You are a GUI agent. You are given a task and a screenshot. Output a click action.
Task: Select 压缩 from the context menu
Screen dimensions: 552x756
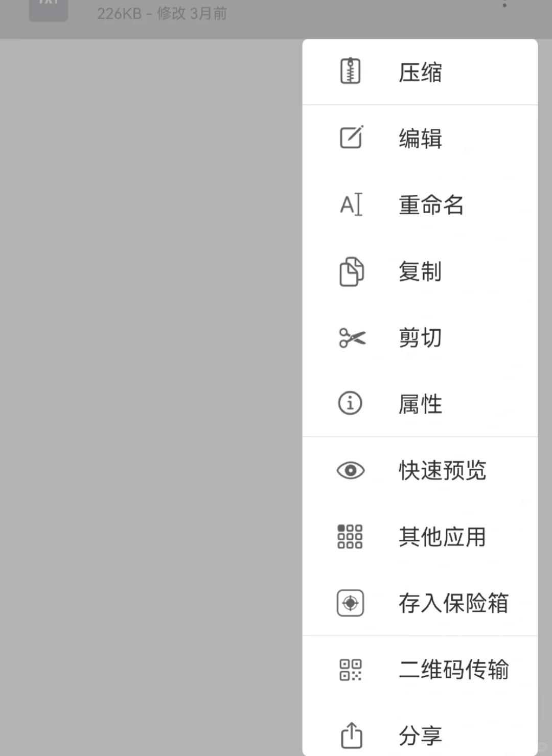(x=420, y=72)
